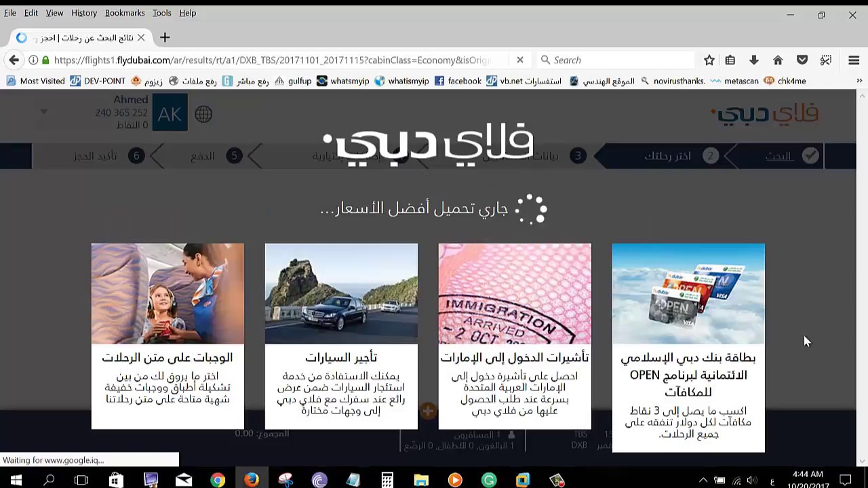868x488 pixels.
Task: Open File Explorer from the taskbar
Action: click(421, 481)
